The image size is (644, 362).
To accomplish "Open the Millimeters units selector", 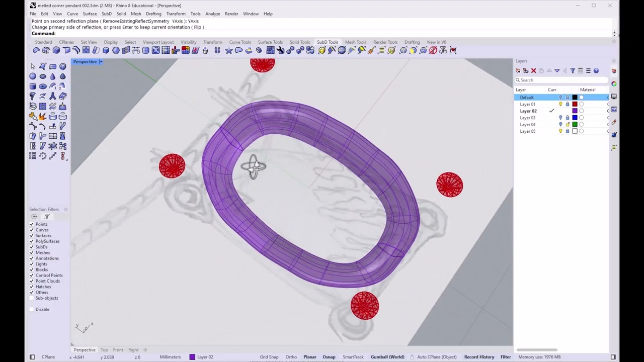I will coord(170,357).
